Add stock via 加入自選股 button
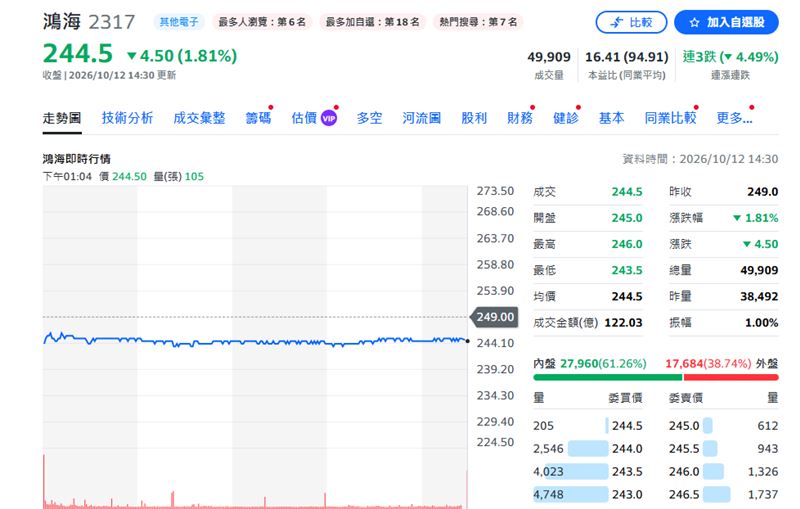 coord(726,22)
